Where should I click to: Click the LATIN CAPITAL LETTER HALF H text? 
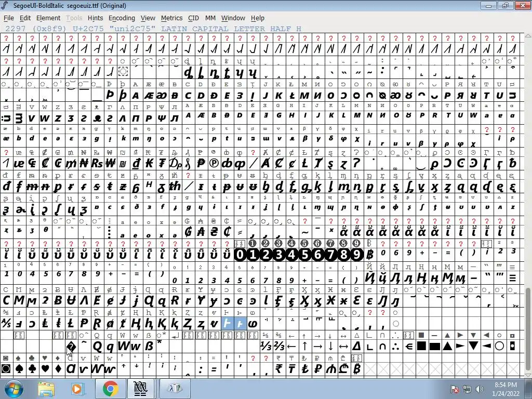pos(231,29)
